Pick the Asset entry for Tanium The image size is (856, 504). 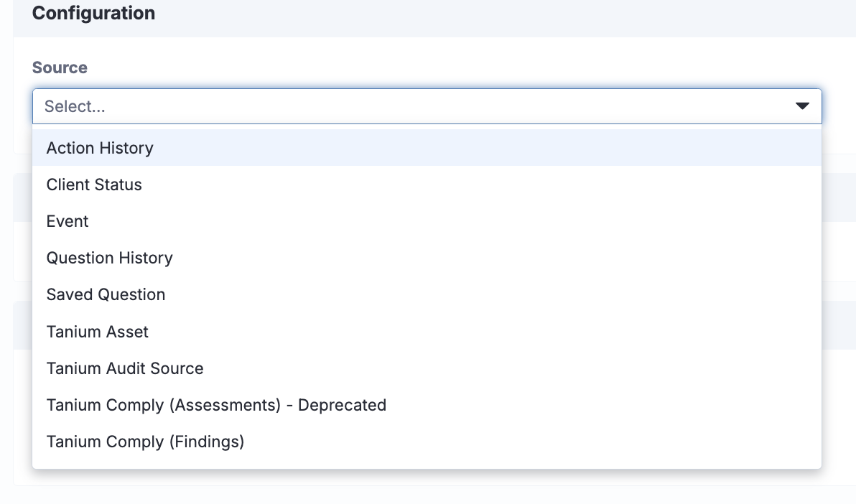tap(97, 332)
